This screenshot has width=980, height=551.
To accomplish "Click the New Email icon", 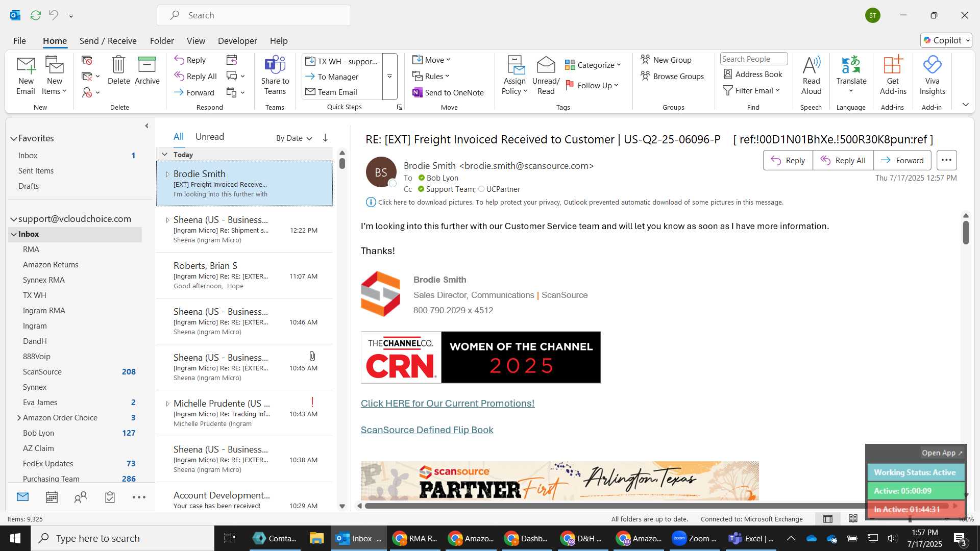I will pos(26,76).
